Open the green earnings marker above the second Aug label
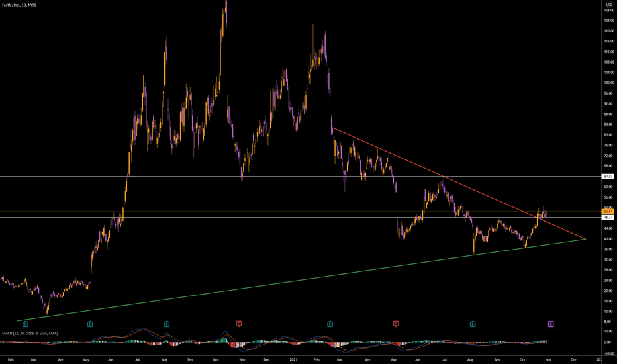 click(473, 324)
